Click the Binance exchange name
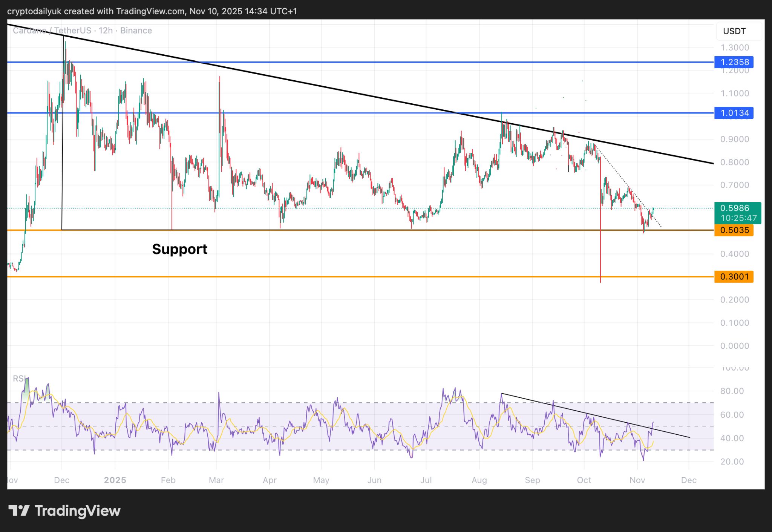 click(x=136, y=31)
